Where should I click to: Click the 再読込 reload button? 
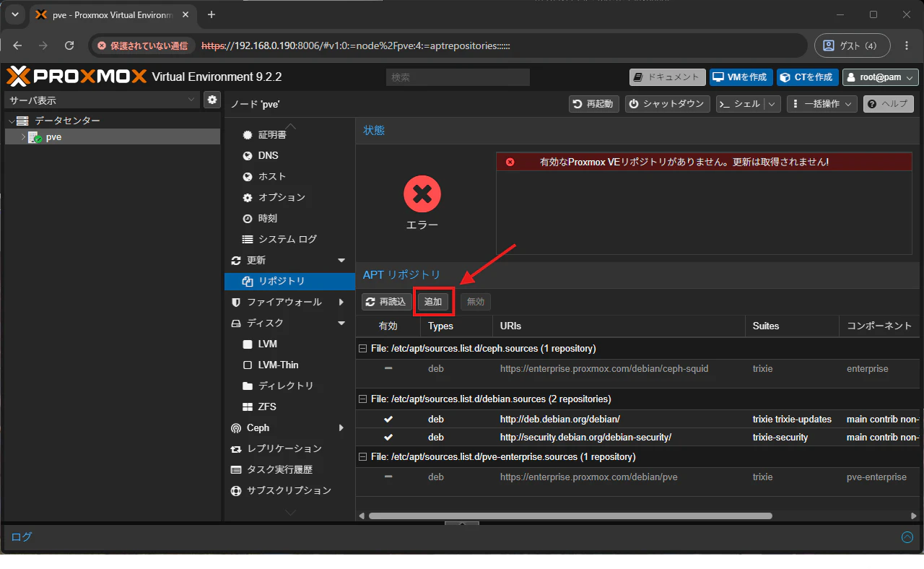[386, 302]
